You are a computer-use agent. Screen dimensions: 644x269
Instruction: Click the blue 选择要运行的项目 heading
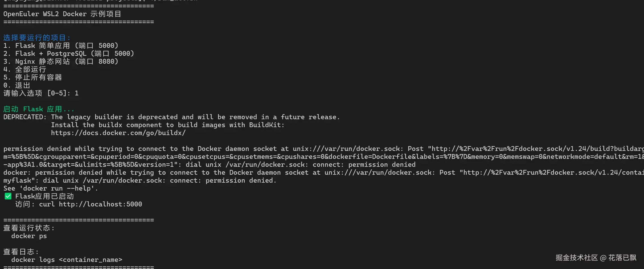tap(37, 38)
